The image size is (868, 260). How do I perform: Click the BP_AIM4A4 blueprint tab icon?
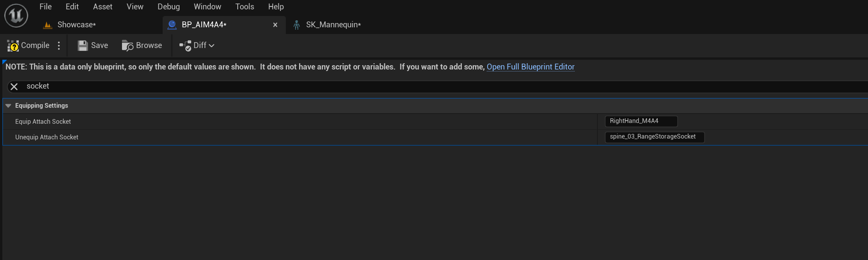(172, 25)
